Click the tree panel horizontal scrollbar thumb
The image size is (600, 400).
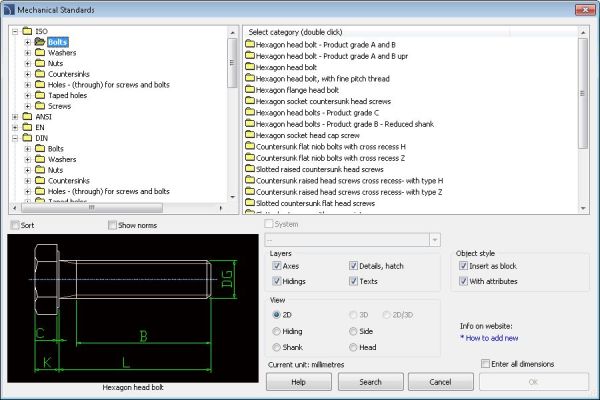pyautogui.click(x=92, y=207)
